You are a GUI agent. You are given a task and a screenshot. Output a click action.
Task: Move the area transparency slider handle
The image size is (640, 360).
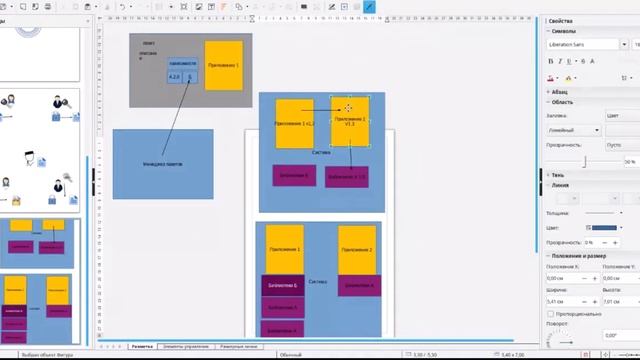click(x=584, y=162)
